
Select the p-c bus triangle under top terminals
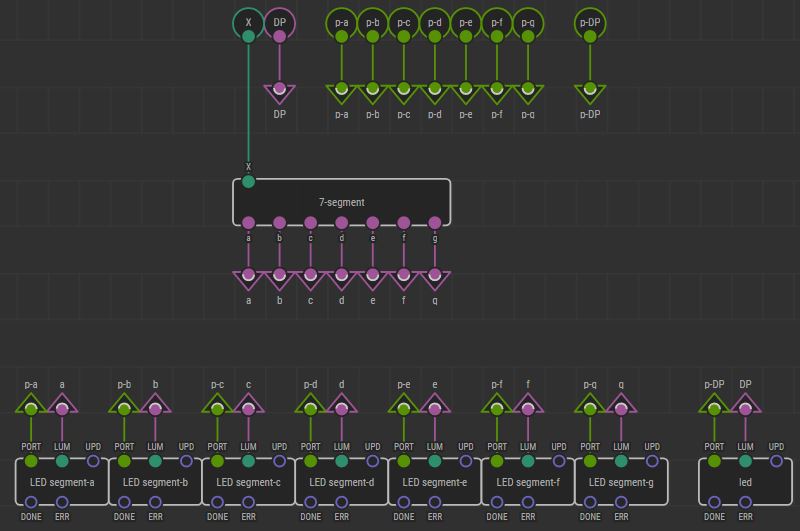coord(404,92)
